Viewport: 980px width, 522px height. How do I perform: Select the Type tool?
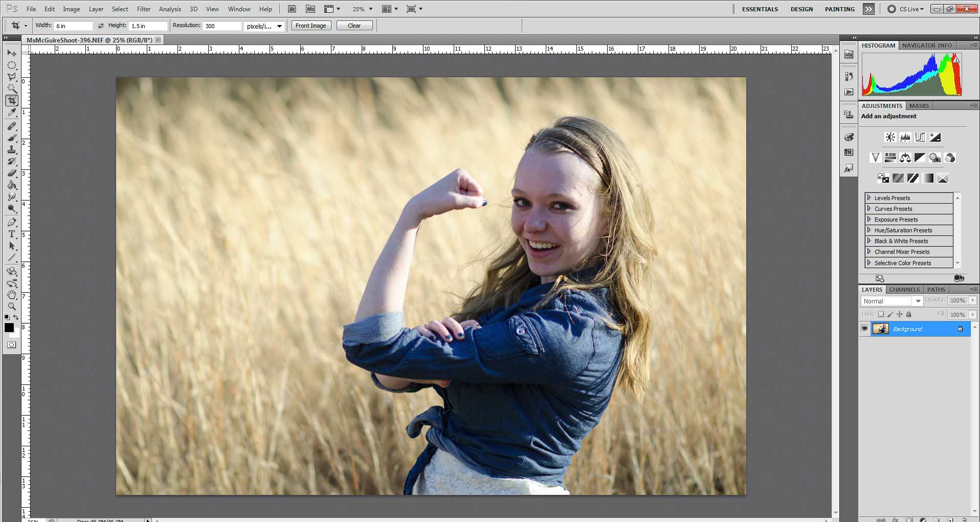click(12, 234)
